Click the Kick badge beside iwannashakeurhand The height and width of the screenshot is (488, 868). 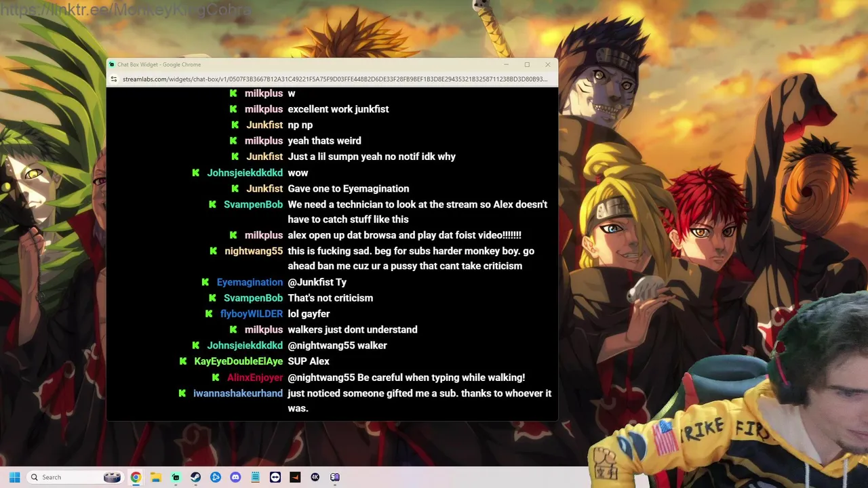(182, 393)
